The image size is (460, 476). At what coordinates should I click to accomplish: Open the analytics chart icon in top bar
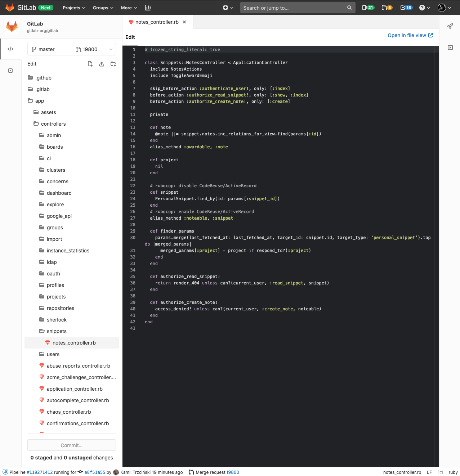click(x=148, y=8)
